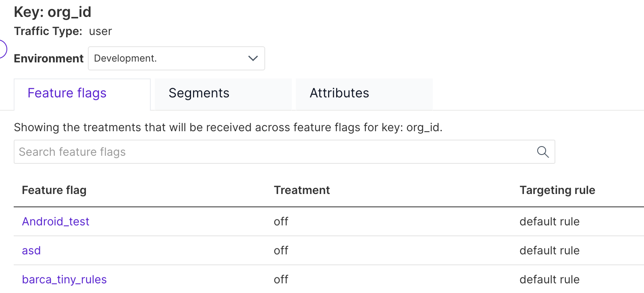Viewport: 644px width, 293px height.
Task: Switch to the Feature flags tab
Action: tap(67, 93)
